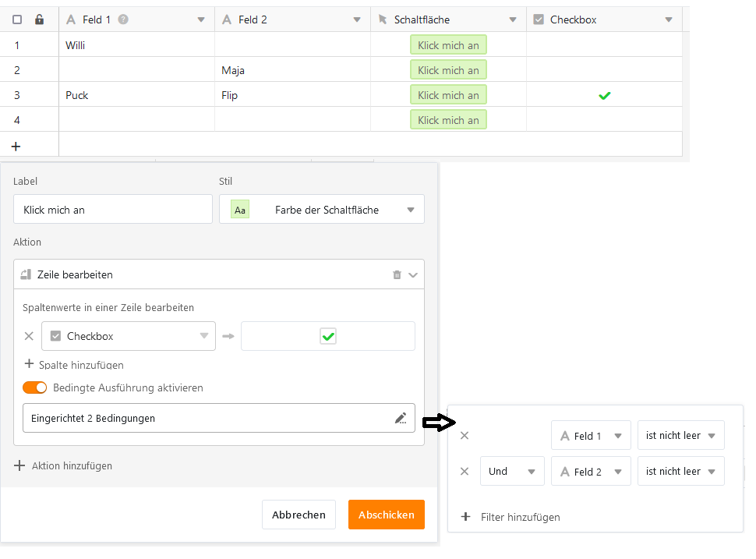Open the Feld 2 column header menu

[x=357, y=19]
